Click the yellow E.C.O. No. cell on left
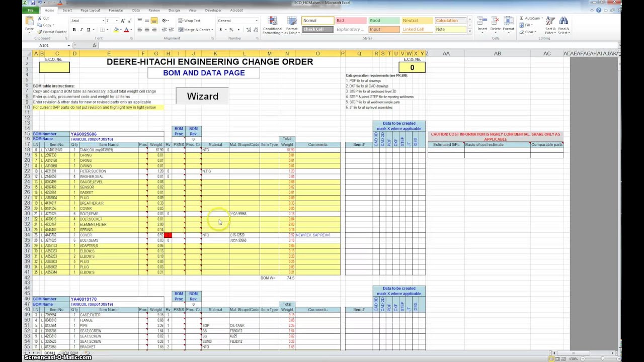Screen dimensions: 644x362 tap(55, 67)
